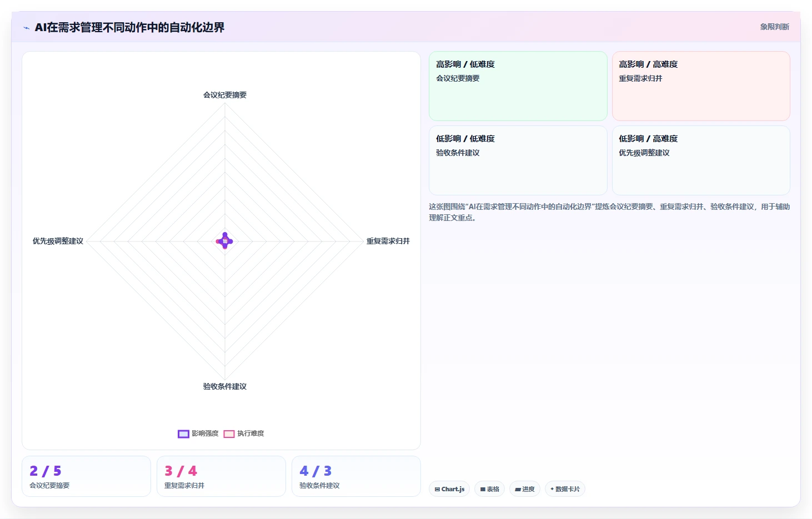
Task: Open the '高影响 / 高难度' quadrant card
Action: tap(701, 86)
